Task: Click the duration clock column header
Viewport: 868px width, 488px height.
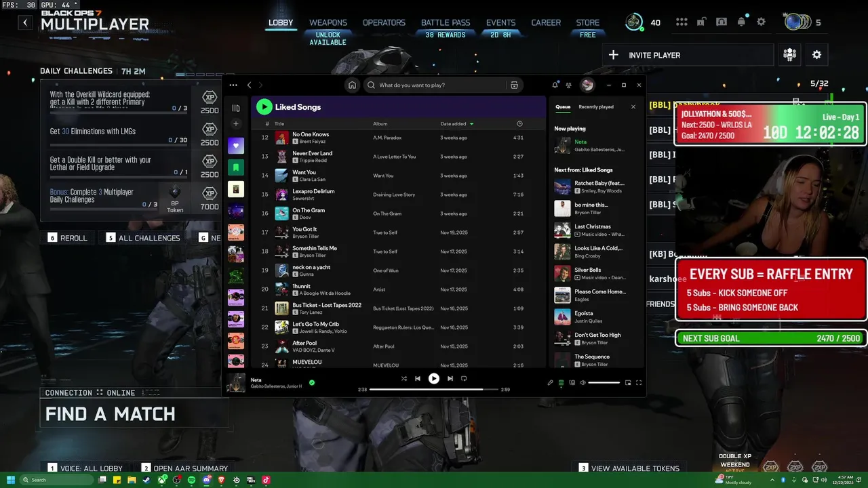Action: tap(519, 124)
